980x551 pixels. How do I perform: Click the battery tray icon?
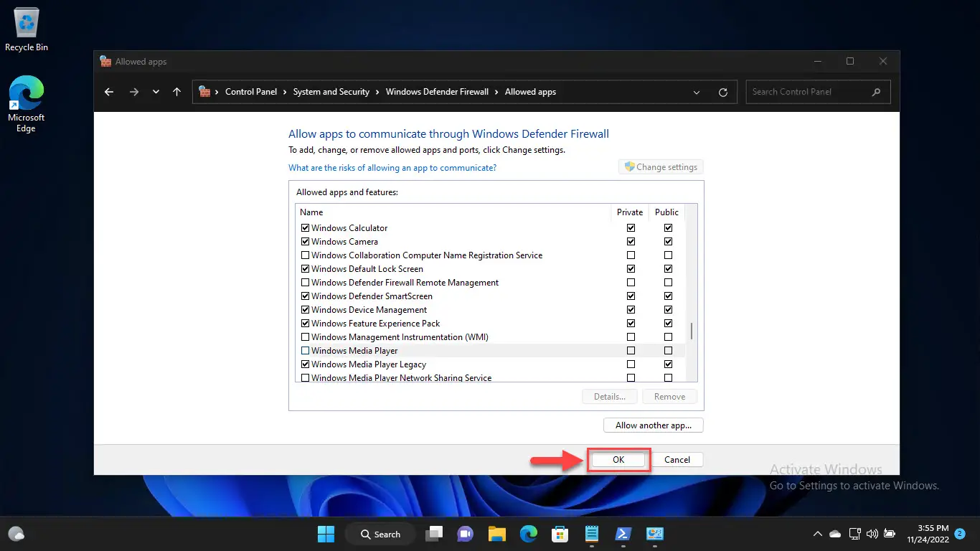[x=890, y=534]
